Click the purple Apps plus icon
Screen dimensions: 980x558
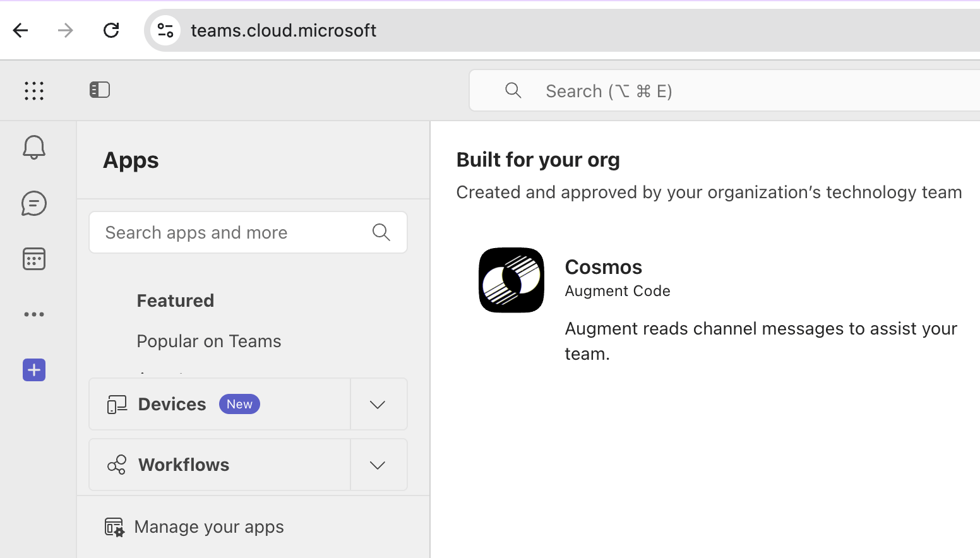point(34,370)
